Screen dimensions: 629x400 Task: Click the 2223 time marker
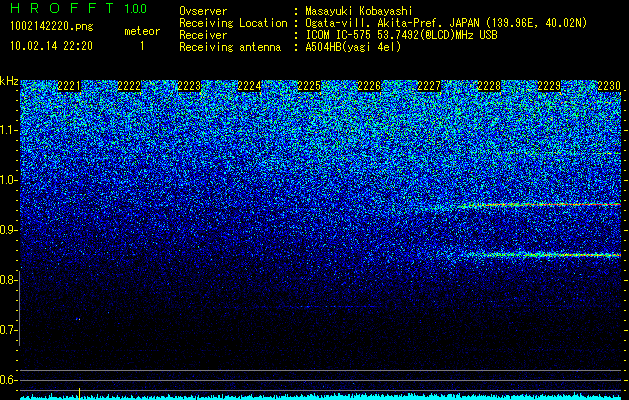pos(189,86)
